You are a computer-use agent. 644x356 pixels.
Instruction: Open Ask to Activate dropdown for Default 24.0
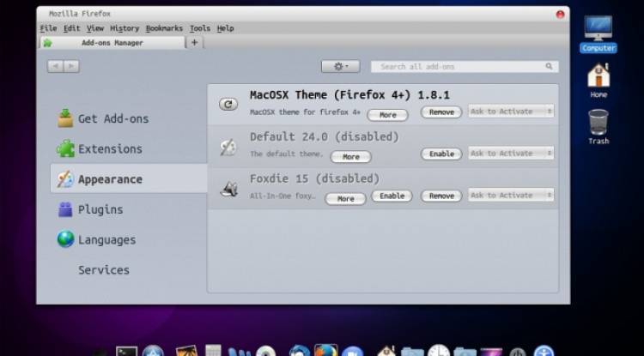(x=511, y=153)
